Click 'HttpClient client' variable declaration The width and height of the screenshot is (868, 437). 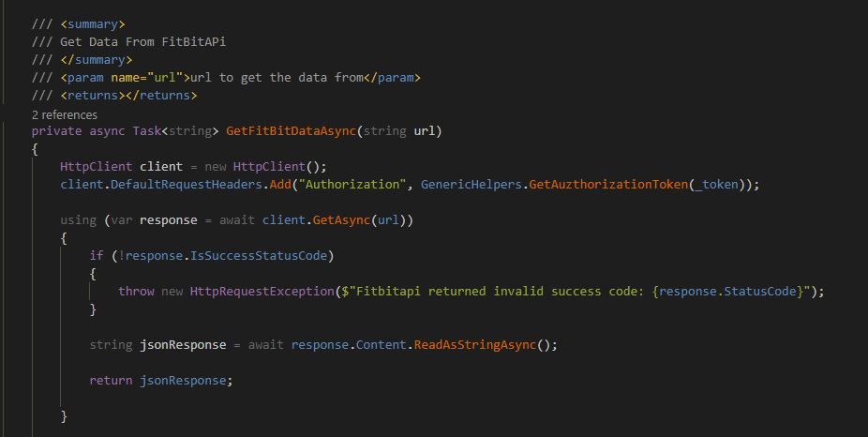point(121,167)
